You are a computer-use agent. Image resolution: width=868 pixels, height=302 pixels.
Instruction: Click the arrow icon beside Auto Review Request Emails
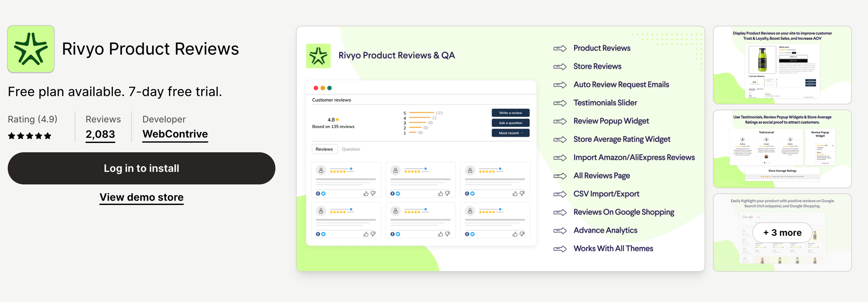pos(560,85)
